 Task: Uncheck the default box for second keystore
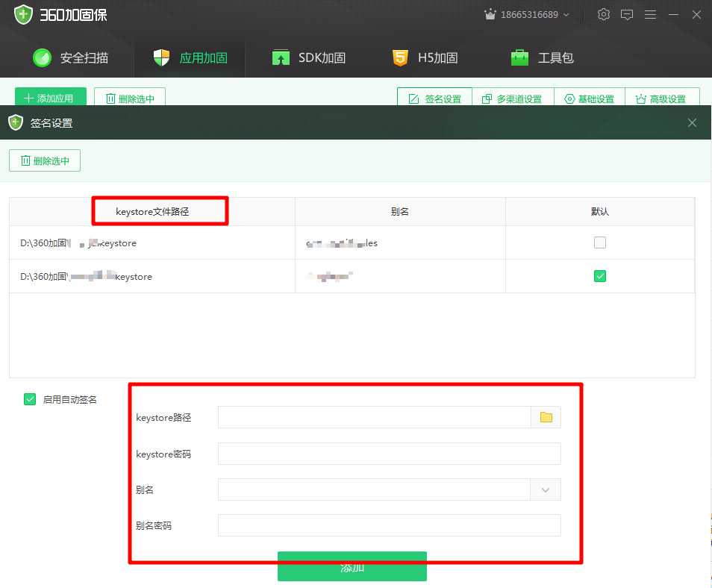(600, 276)
